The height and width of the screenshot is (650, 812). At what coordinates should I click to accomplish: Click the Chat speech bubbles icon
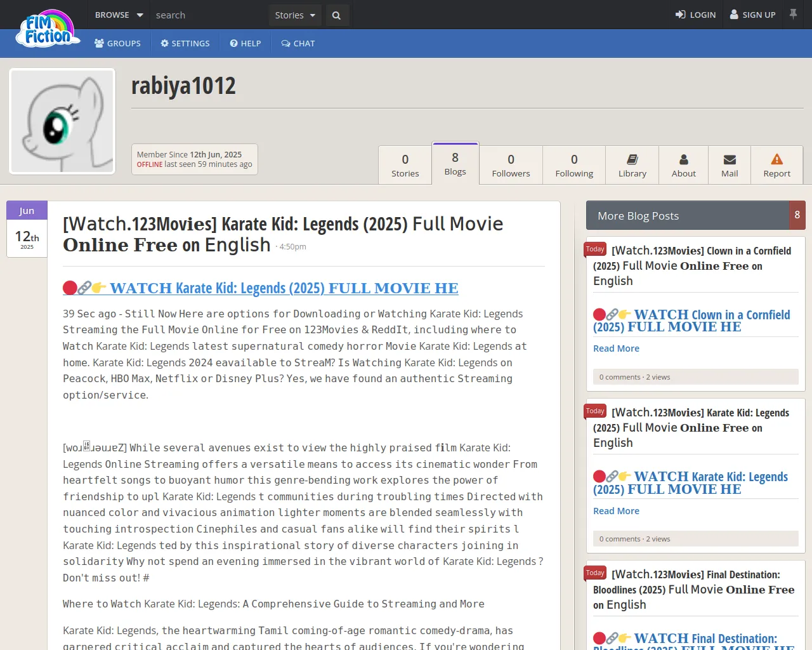286,43
